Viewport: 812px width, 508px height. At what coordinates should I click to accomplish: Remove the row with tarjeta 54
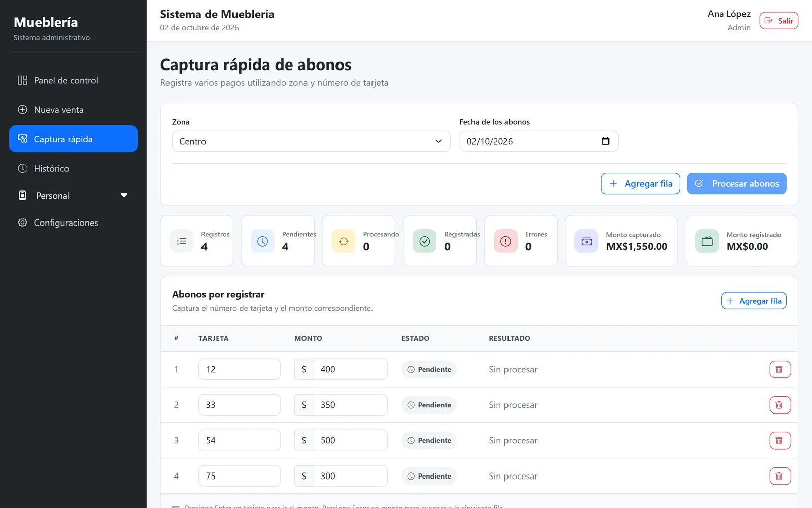click(x=780, y=440)
